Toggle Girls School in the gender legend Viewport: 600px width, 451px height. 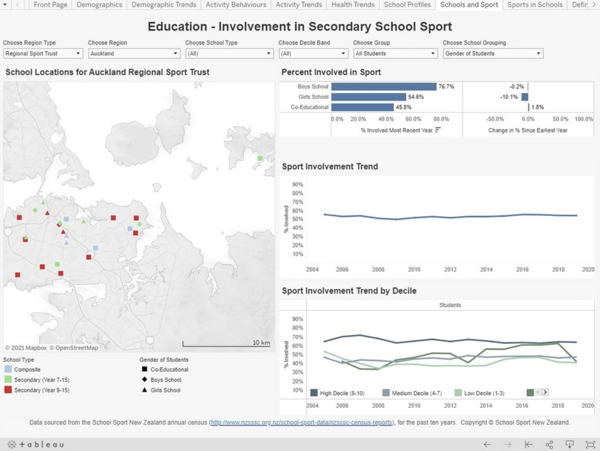[163, 390]
